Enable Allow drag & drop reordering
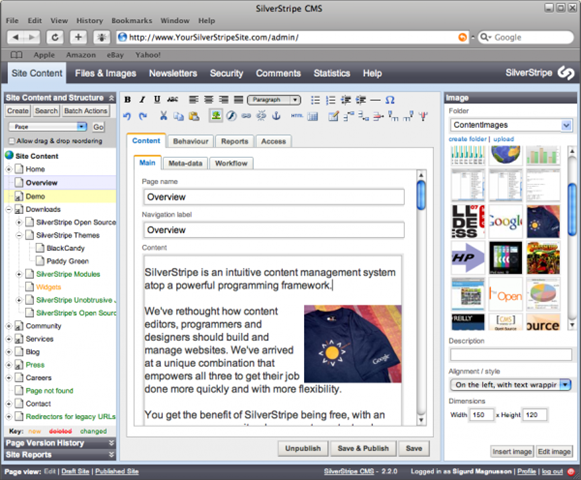 coord(12,141)
